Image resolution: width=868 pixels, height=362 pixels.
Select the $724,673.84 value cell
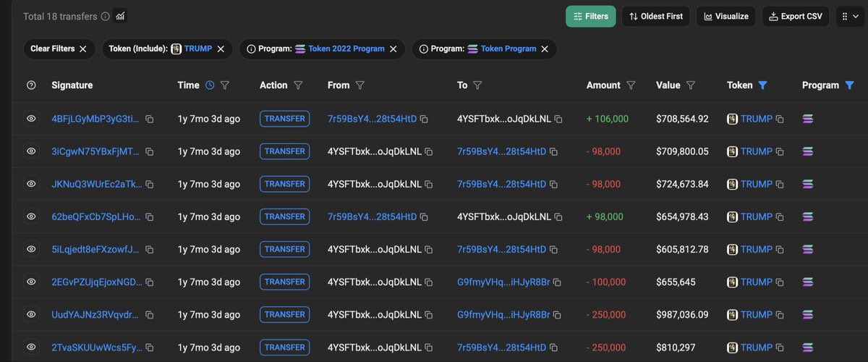[x=682, y=184]
